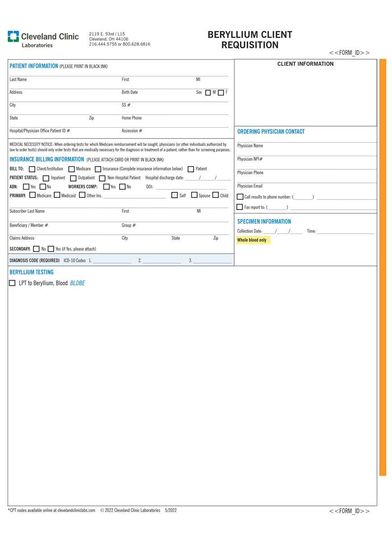Enable Call results to phone number

[x=240, y=197]
